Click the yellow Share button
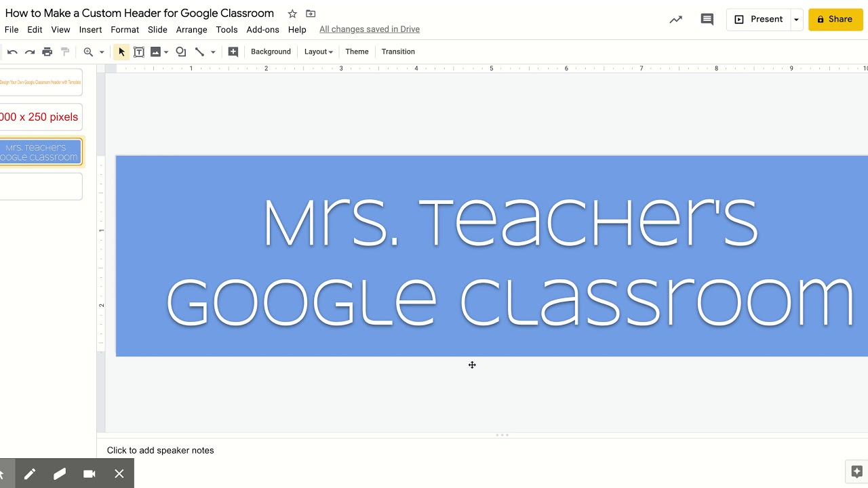This screenshot has height=488, width=868. click(x=835, y=19)
